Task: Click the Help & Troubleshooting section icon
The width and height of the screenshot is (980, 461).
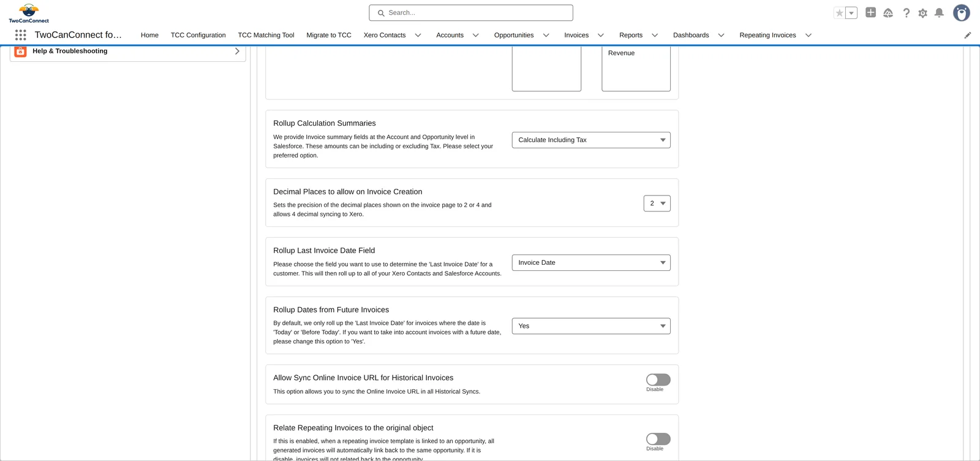Action: point(20,51)
